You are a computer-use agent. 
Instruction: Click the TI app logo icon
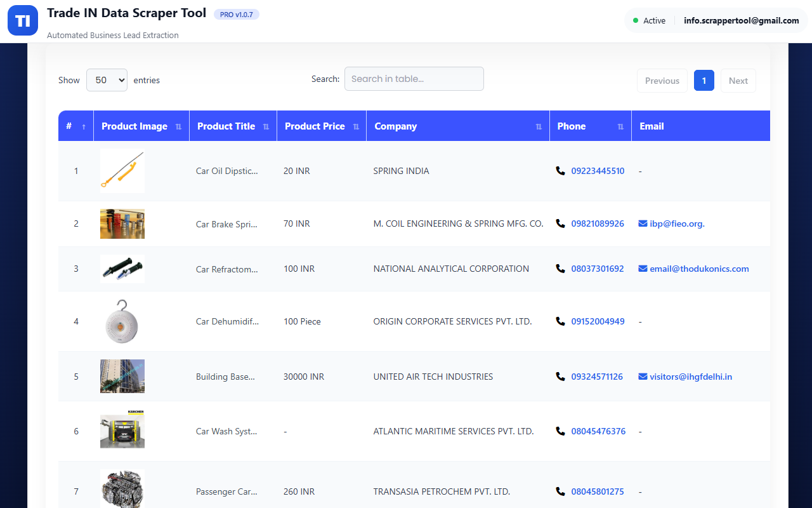tap(23, 20)
